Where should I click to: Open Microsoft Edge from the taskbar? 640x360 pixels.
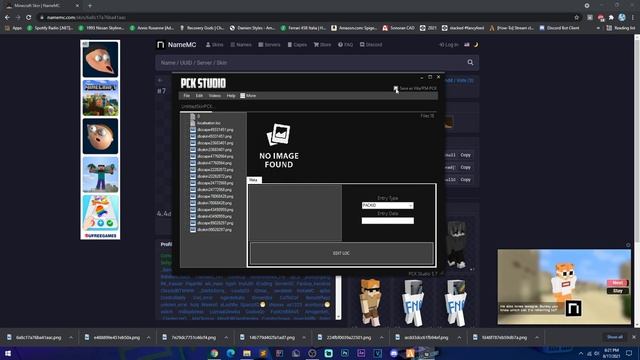[231, 353]
